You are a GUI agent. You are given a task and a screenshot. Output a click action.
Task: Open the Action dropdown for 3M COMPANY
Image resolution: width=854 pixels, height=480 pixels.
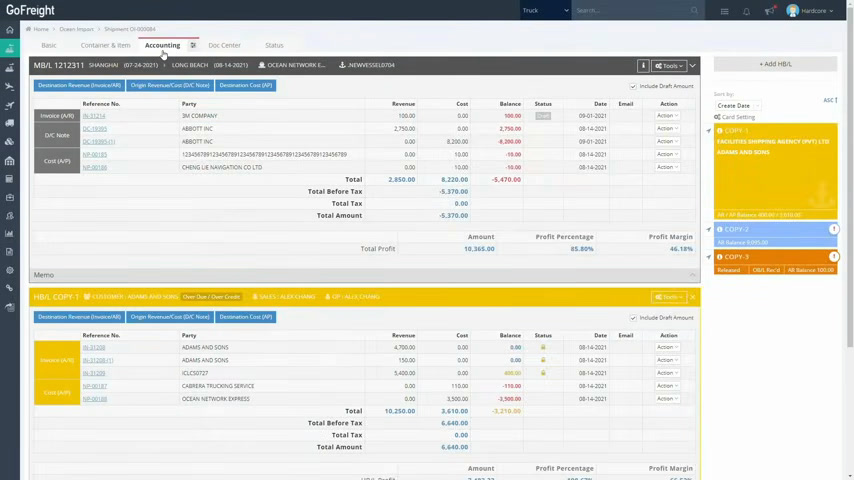pos(667,116)
